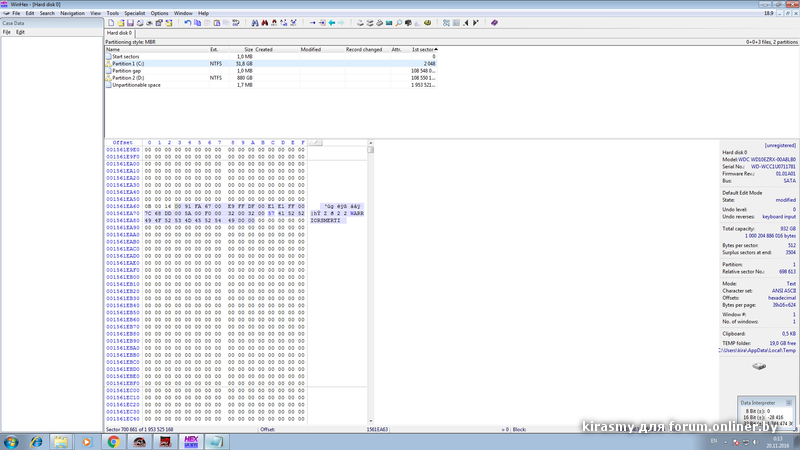Click the HEX WinHex taskbar icon
The height and width of the screenshot is (450, 800).
click(x=190, y=441)
